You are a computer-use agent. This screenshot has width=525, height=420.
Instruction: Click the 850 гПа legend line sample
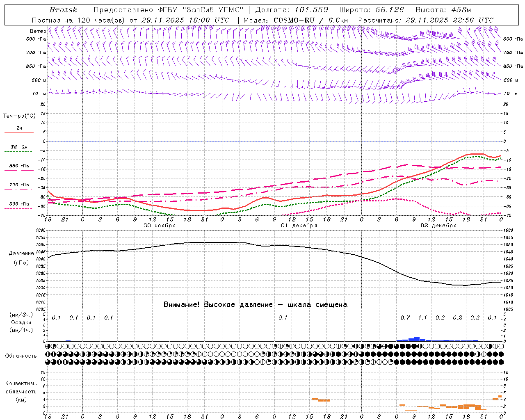click(x=19, y=171)
